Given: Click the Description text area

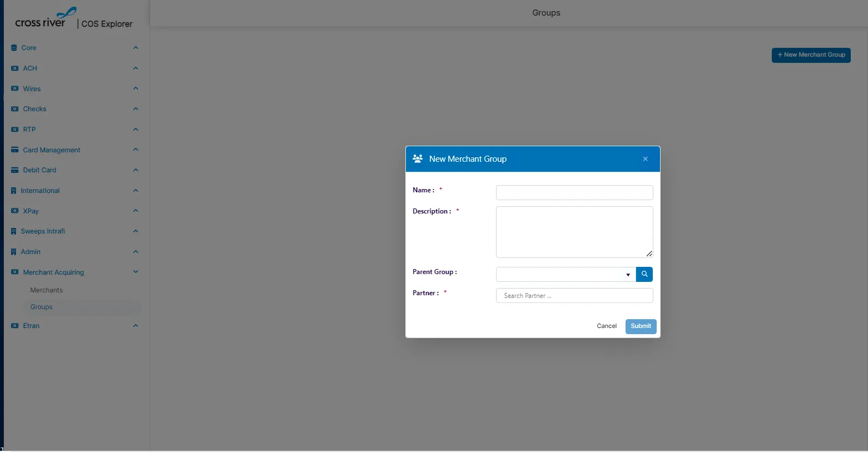Looking at the screenshot, I should click(574, 232).
